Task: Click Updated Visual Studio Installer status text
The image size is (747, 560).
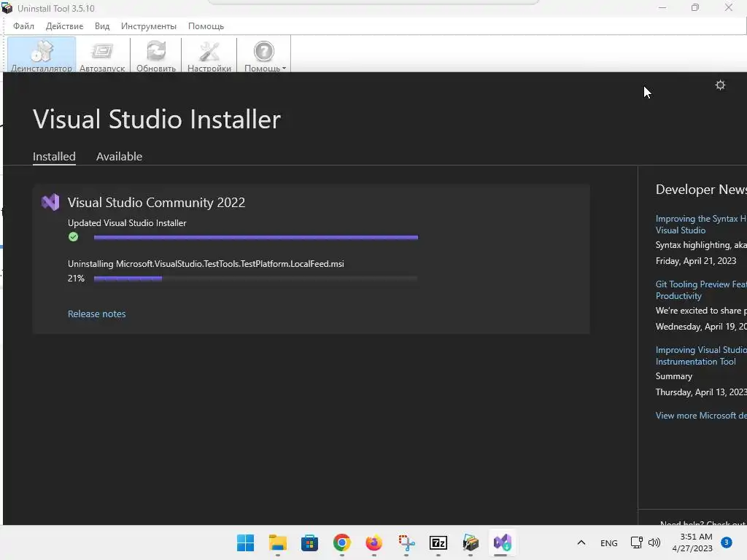Action: coord(127,223)
